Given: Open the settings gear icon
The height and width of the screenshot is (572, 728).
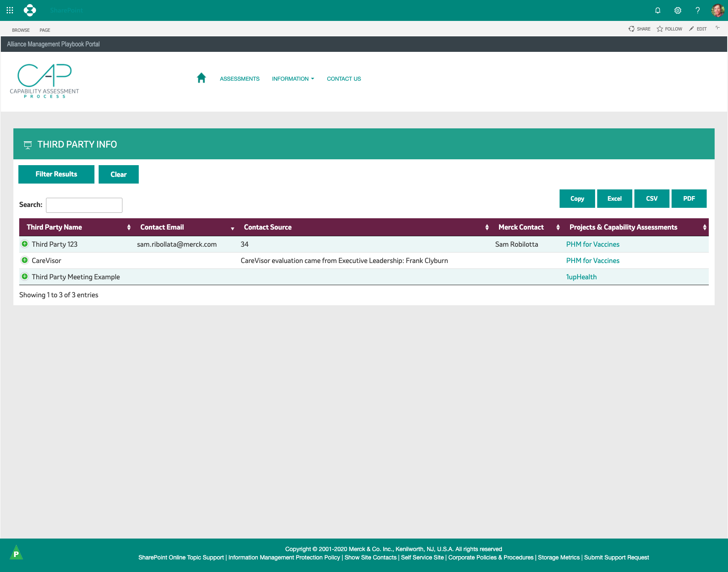Looking at the screenshot, I should (x=677, y=10).
